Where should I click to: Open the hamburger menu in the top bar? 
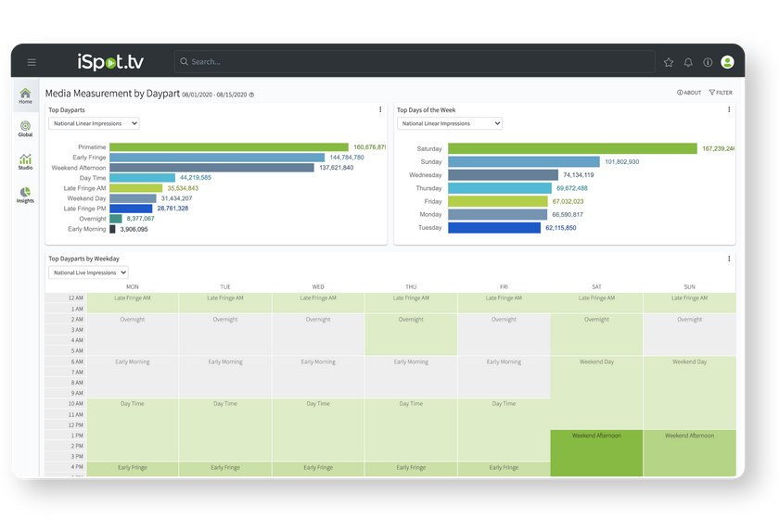(32, 62)
